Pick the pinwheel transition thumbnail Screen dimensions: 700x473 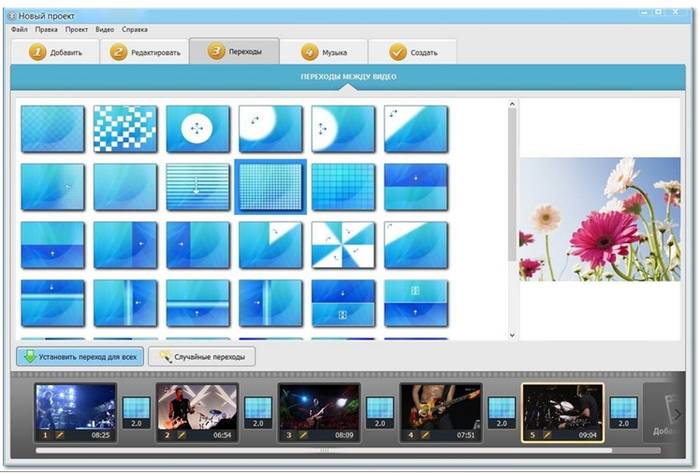tap(343, 245)
